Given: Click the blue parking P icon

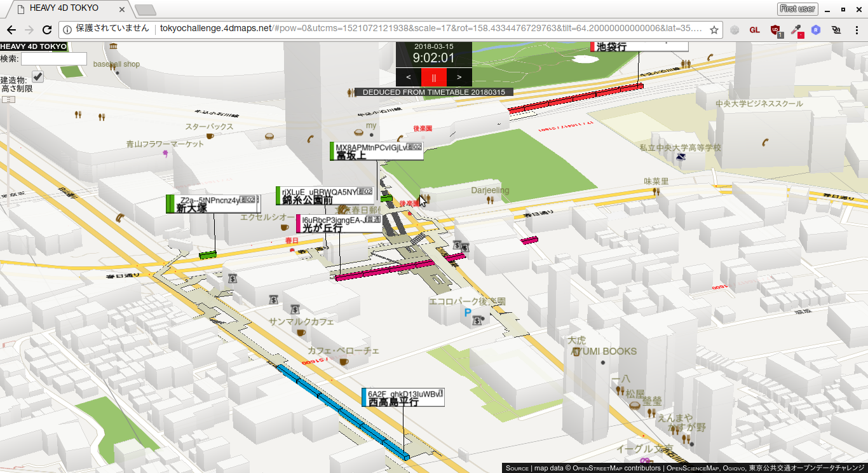Looking at the screenshot, I should click(468, 312).
